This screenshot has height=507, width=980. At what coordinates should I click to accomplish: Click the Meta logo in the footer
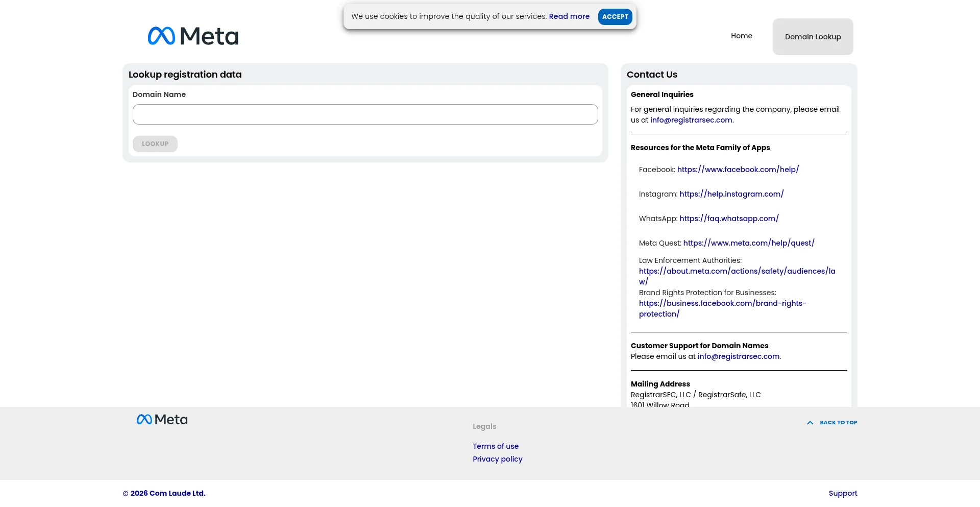(x=162, y=420)
